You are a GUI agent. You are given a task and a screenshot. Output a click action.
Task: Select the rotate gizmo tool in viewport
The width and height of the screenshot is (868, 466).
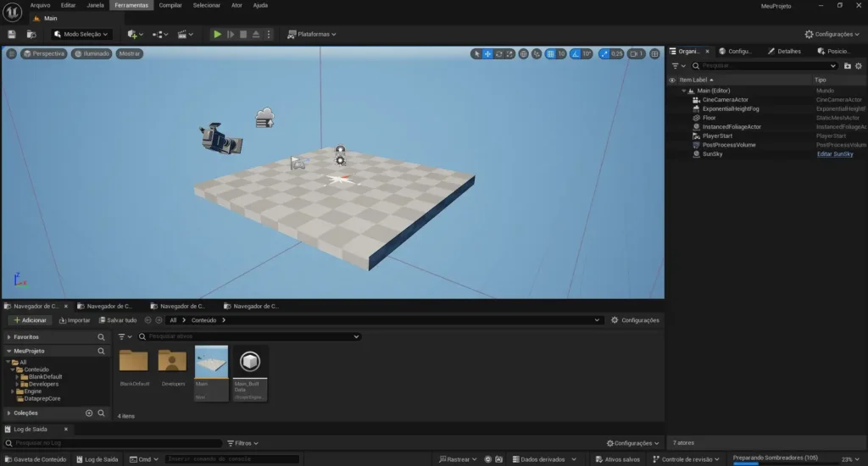(x=499, y=53)
